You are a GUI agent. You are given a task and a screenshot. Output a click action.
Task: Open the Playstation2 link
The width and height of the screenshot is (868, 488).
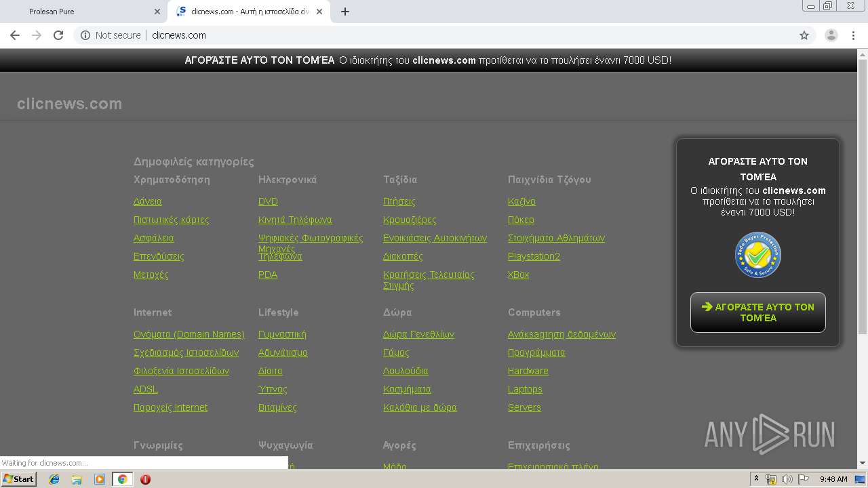pos(534,256)
